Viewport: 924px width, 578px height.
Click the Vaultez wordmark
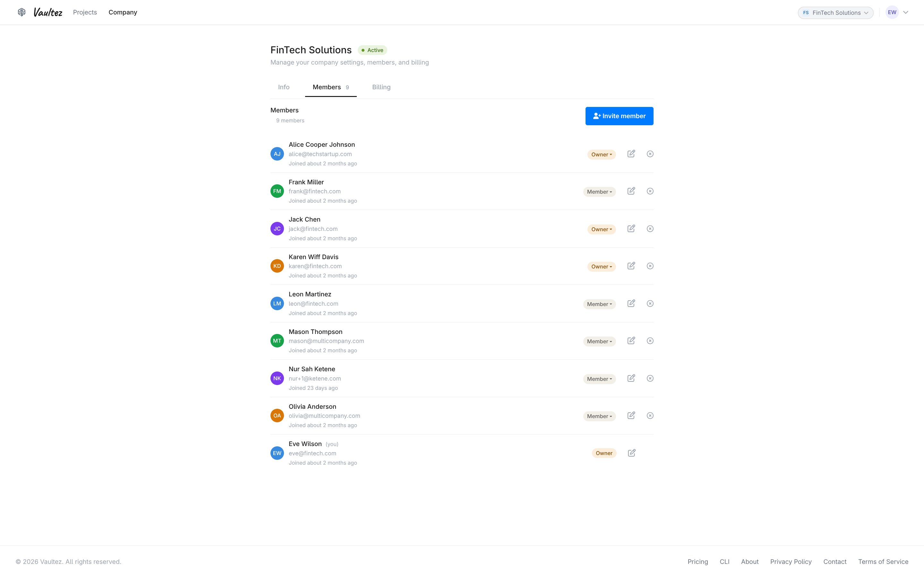pos(48,12)
